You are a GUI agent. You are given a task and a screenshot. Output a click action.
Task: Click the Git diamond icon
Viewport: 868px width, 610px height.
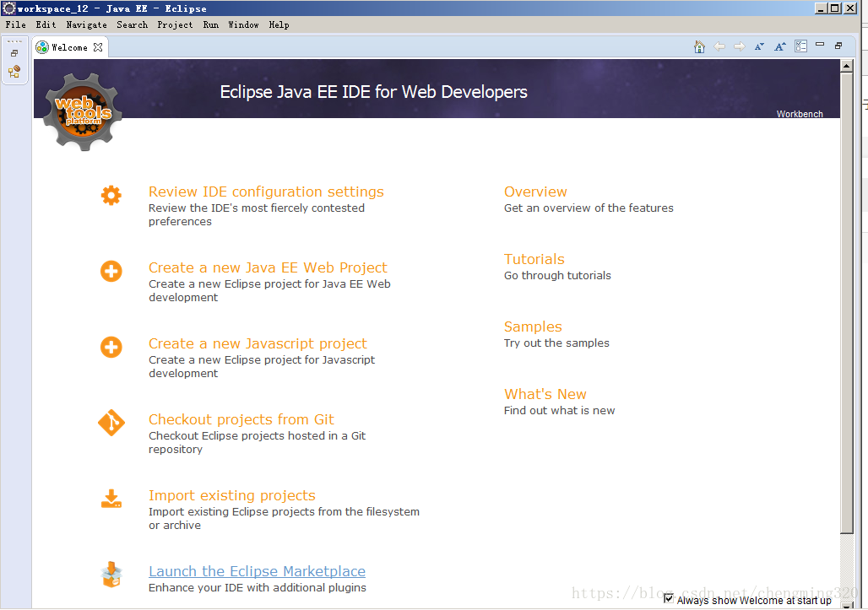point(111,423)
